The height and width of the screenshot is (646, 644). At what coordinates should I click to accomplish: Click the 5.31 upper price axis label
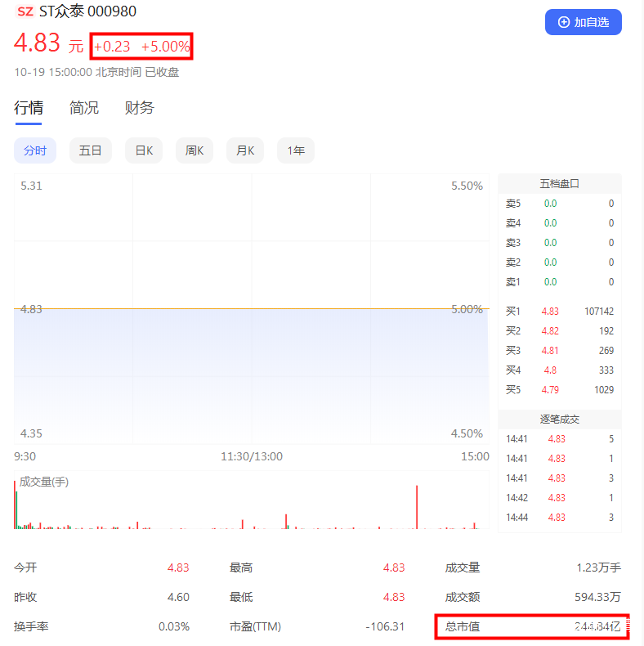(x=31, y=186)
